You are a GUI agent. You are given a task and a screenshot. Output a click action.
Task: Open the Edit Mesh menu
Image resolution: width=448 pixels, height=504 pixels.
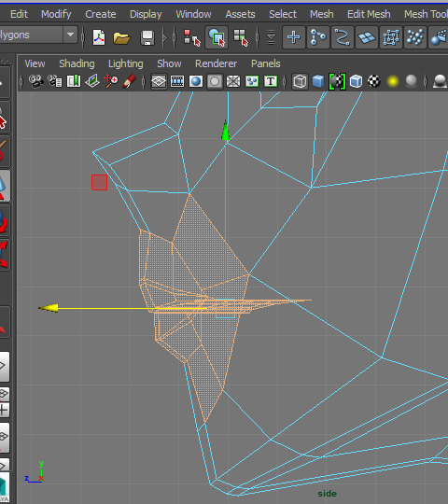369,14
